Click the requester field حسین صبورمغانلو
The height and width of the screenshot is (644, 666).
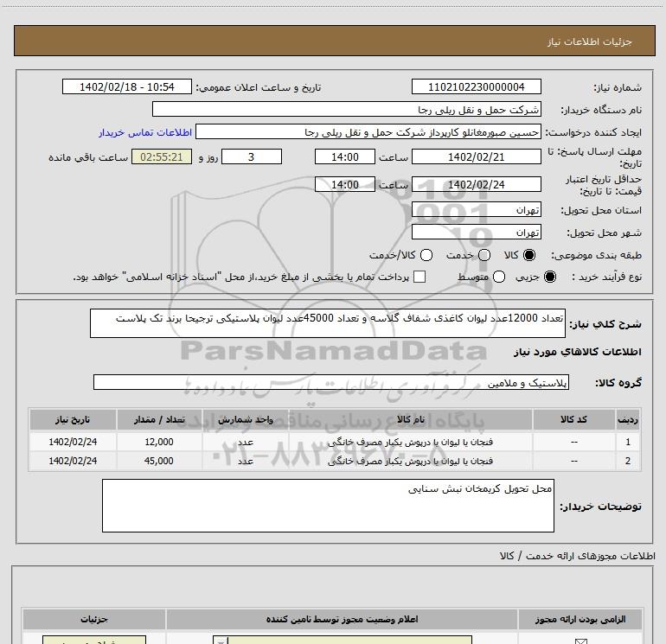[x=368, y=132]
